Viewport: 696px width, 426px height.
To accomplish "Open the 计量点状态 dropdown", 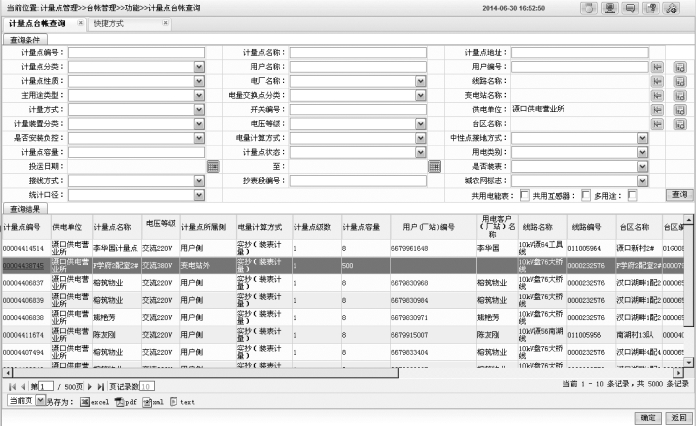I will (420, 152).
